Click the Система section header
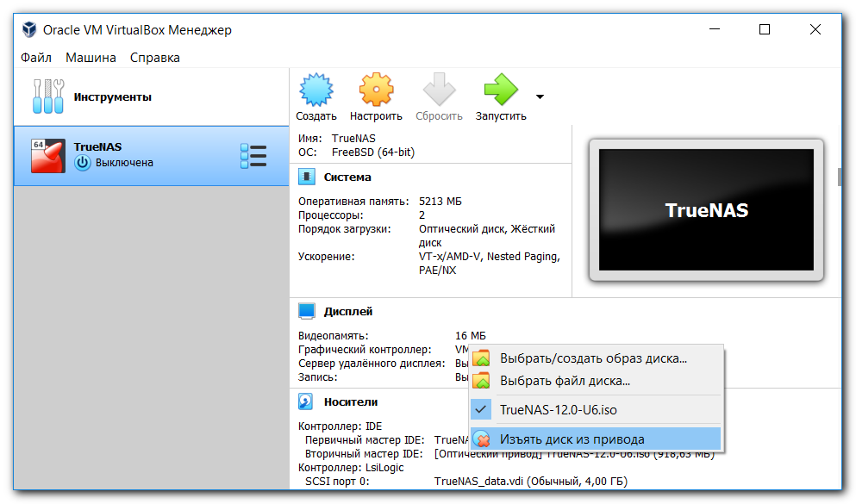 347,177
